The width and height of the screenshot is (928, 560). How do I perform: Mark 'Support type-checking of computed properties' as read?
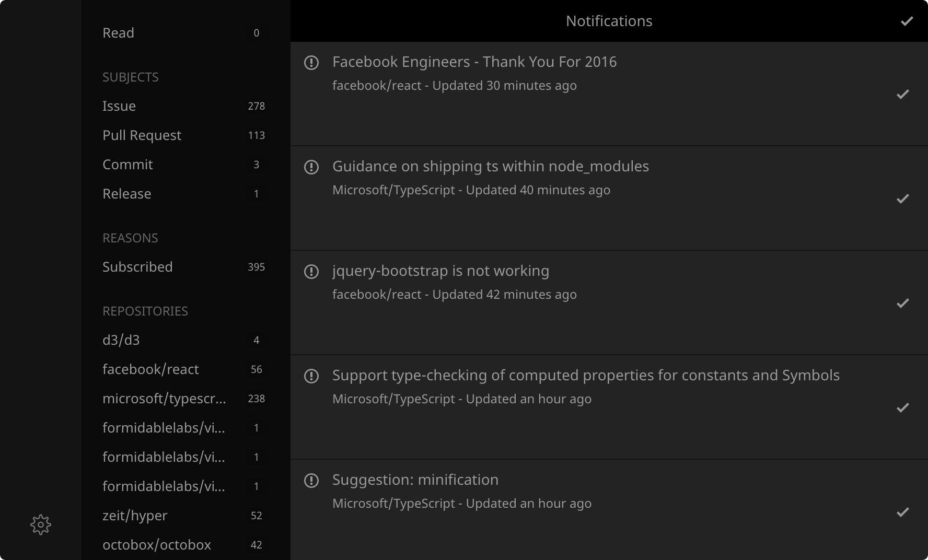[x=903, y=407]
